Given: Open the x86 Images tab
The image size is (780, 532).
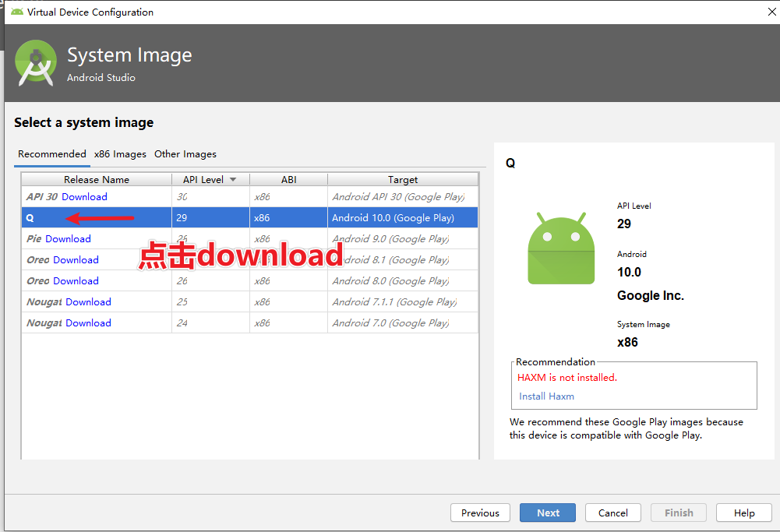Looking at the screenshot, I should click(120, 154).
